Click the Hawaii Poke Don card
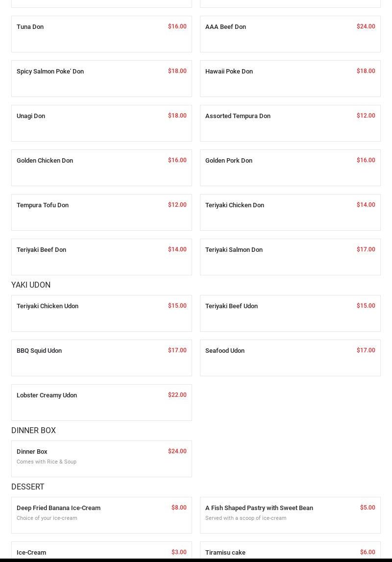This screenshot has height=562, width=392. tap(290, 78)
